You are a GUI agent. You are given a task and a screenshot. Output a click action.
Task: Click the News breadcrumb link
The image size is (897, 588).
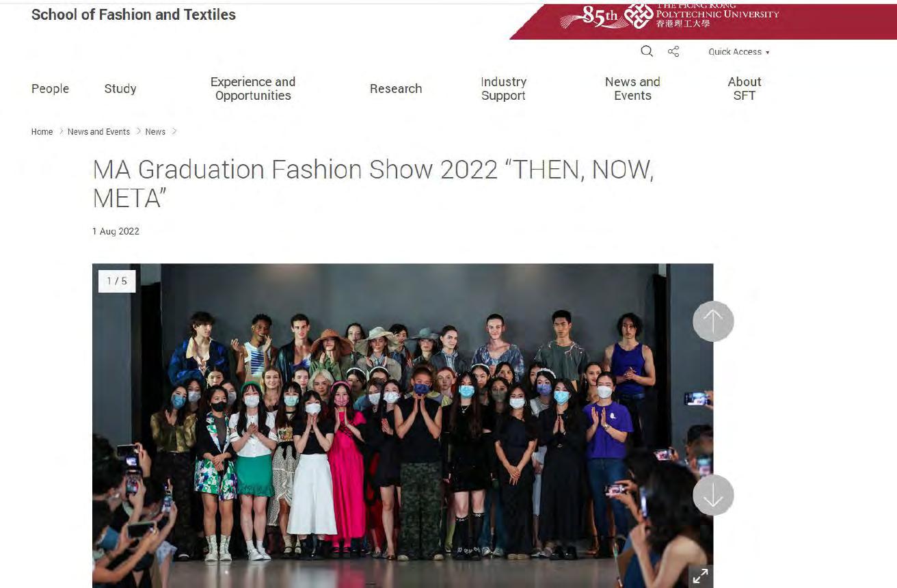point(155,131)
